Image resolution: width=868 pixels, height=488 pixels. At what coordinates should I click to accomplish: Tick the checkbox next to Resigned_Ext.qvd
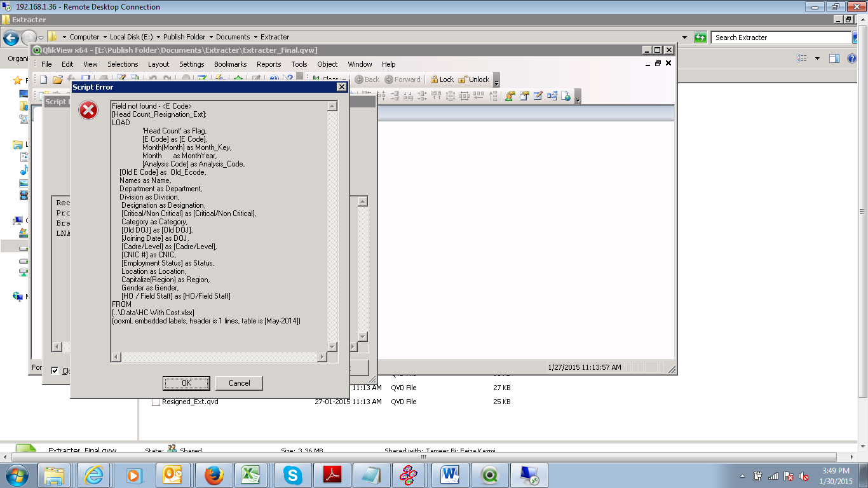156,402
